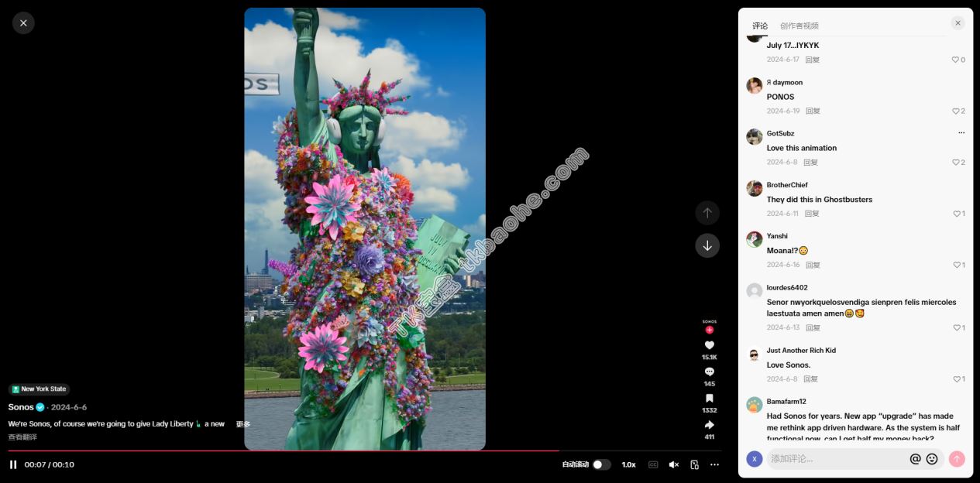Open the Yanshi commenter's profile name
This screenshot has height=483, width=980.
point(777,236)
